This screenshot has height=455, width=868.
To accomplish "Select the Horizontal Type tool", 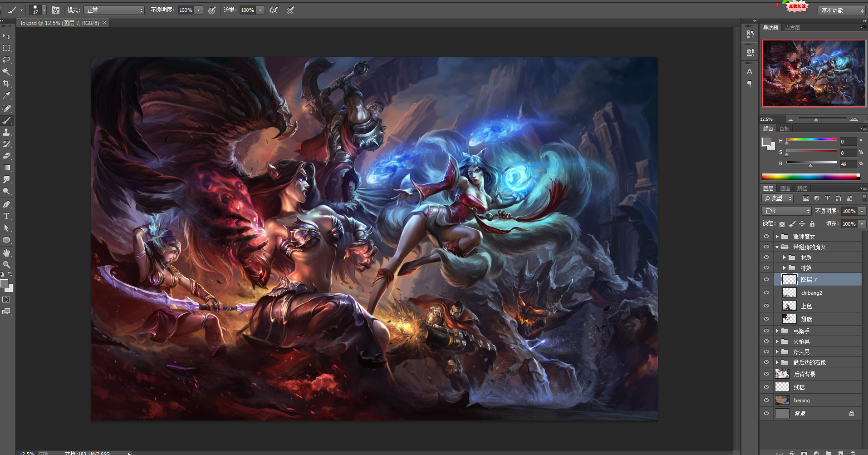I will pyautogui.click(x=6, y=216).
